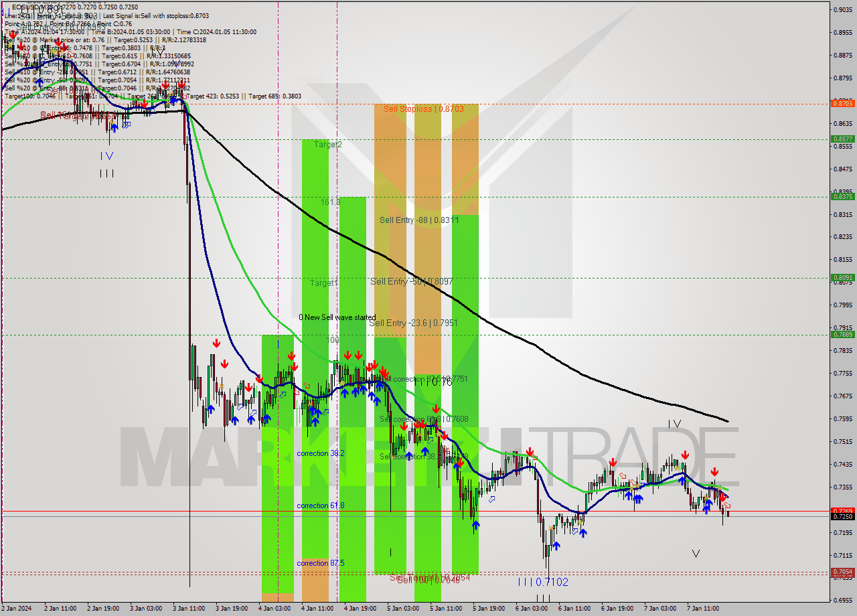Click the blue 'correction 87.5' label

tap(321, 563)
